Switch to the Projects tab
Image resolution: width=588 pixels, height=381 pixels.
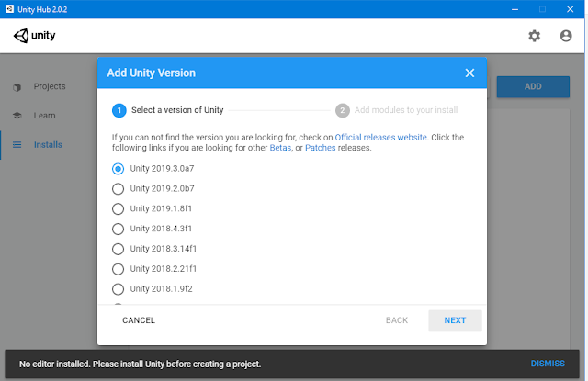point(50,86)
